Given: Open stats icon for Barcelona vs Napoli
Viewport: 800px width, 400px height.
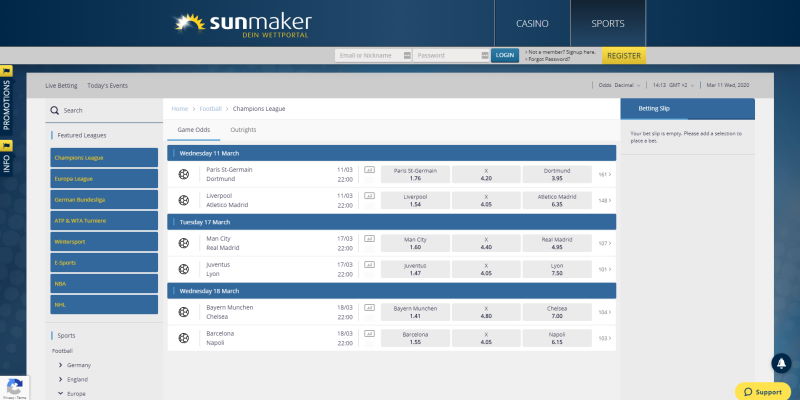Looking at the screenshot, I should pos(369,334).
